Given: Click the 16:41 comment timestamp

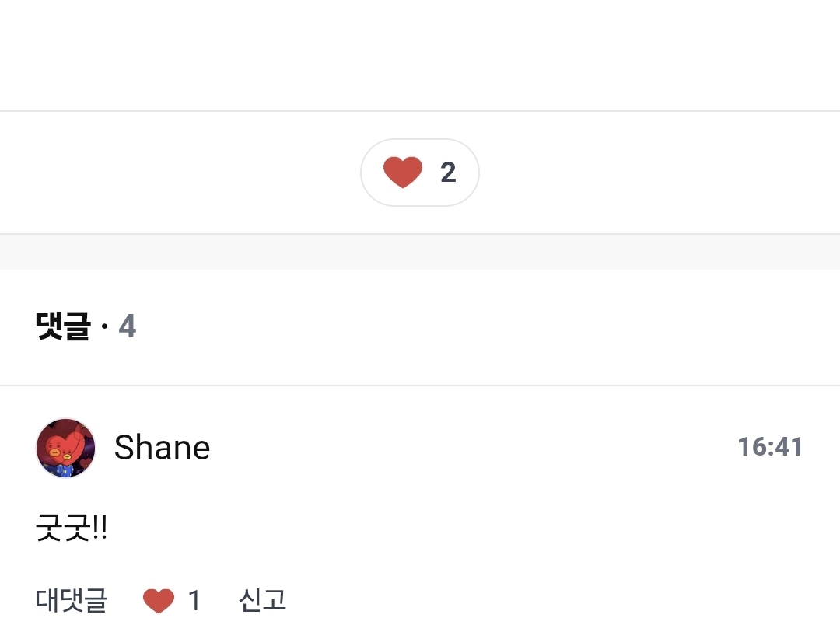Looking at the screenshot, I should click(770, 447).
